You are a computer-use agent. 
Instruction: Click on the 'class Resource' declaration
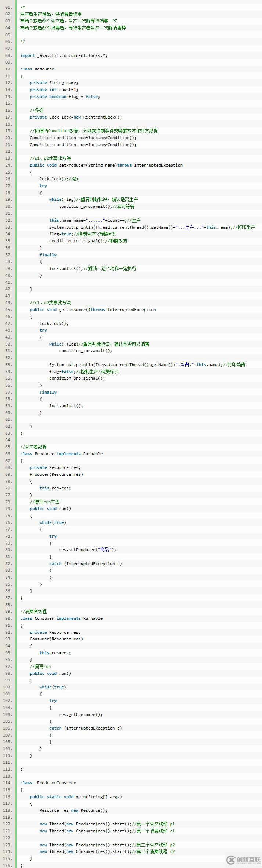coord(37,69)
